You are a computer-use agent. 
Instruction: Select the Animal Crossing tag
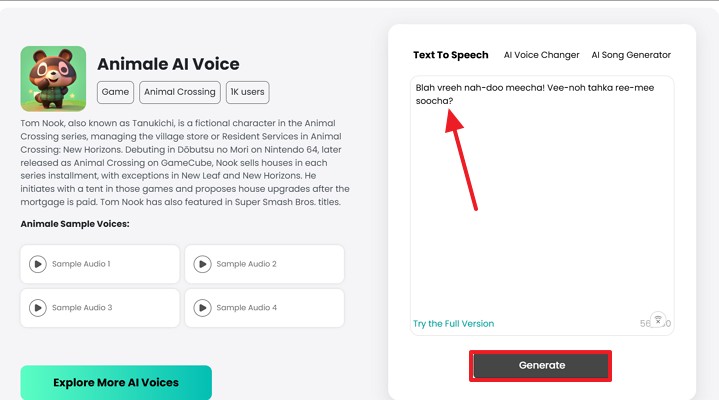[x=179, y=92]
